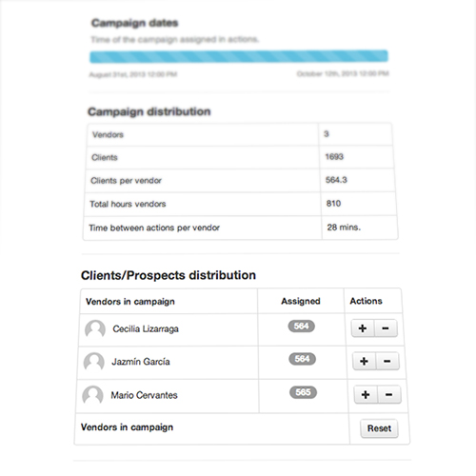
Task: Click the Assigned column header
Action: [301, 301]
